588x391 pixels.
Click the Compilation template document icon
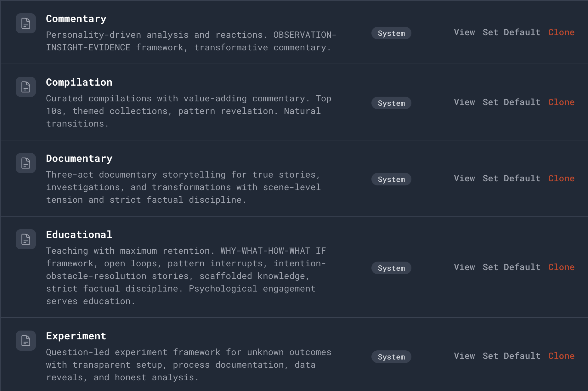coord(25,87)
